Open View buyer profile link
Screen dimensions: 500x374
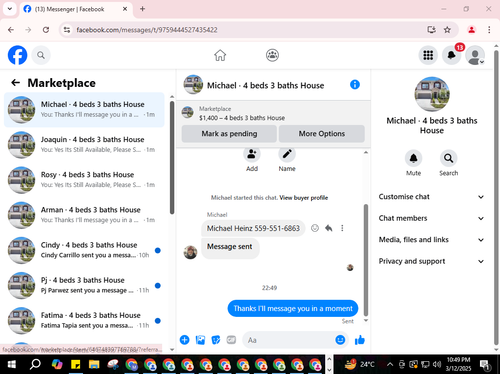(x=304, y=198)
